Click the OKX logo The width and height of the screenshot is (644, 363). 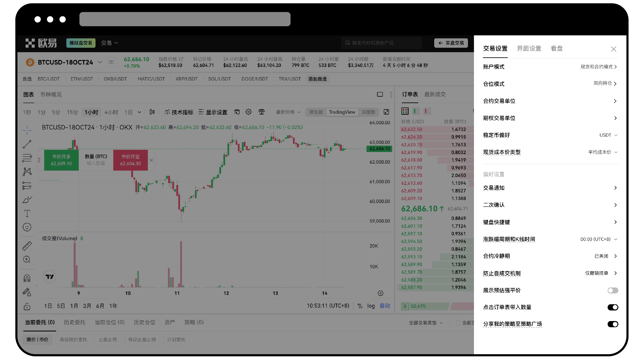pyautogui.click(x=41, y=43)
